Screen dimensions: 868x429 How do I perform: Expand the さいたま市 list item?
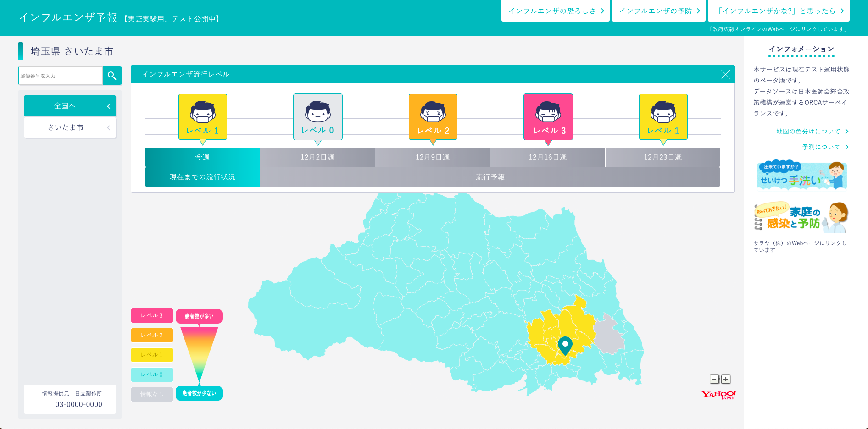tap(70, 128)
